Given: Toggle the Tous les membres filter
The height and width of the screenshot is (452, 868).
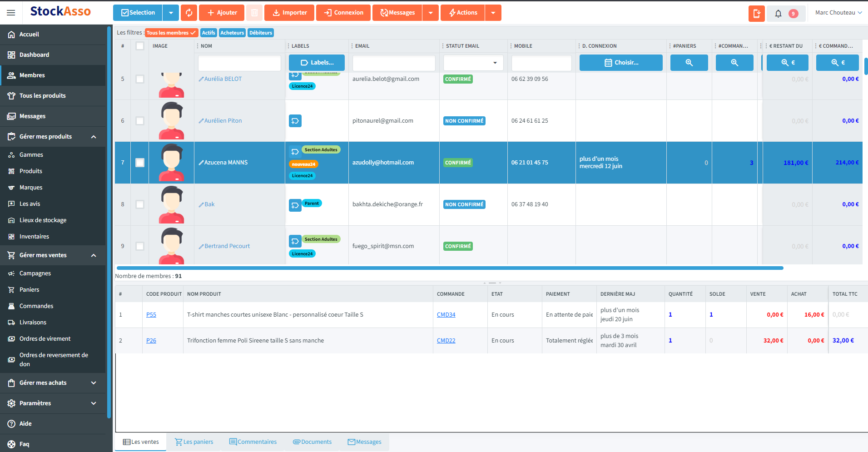Looking at the screenshot, I should [172, 33].
